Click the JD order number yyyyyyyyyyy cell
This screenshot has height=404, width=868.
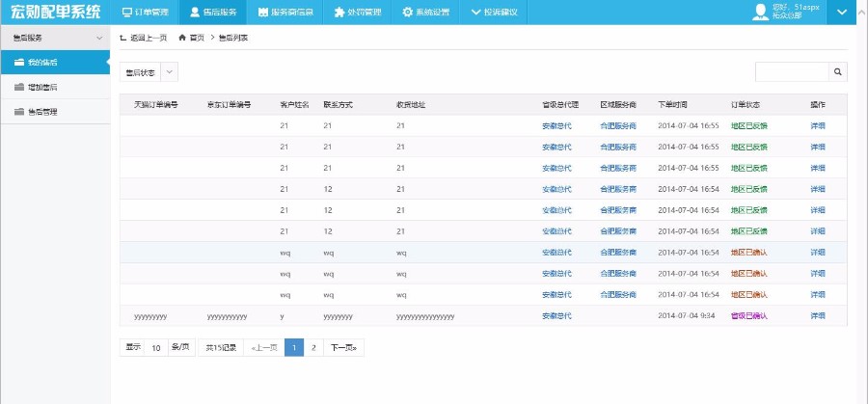227,316
